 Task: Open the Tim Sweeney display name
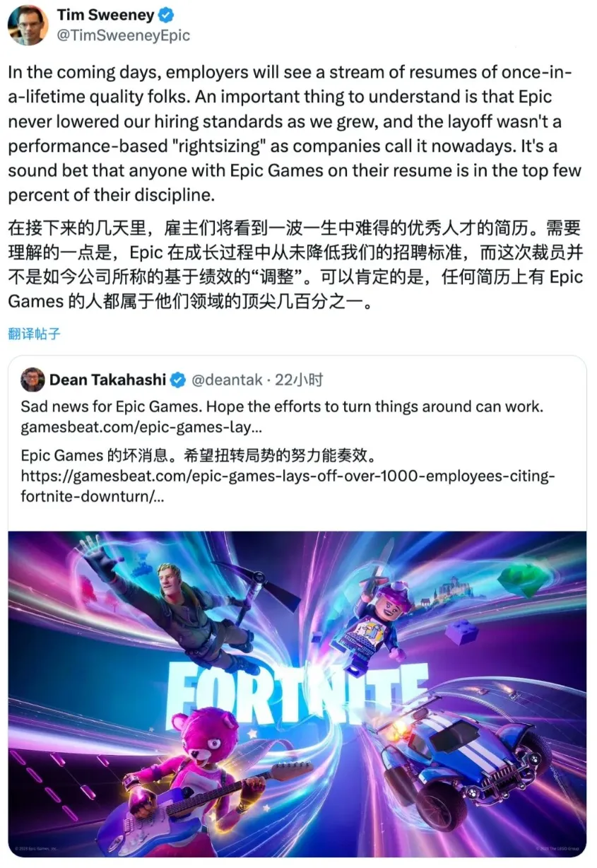click(x=106, y=15)
